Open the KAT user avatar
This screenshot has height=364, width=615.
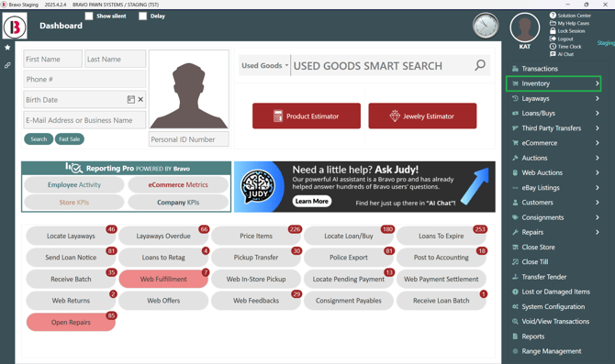coord(525,28)
